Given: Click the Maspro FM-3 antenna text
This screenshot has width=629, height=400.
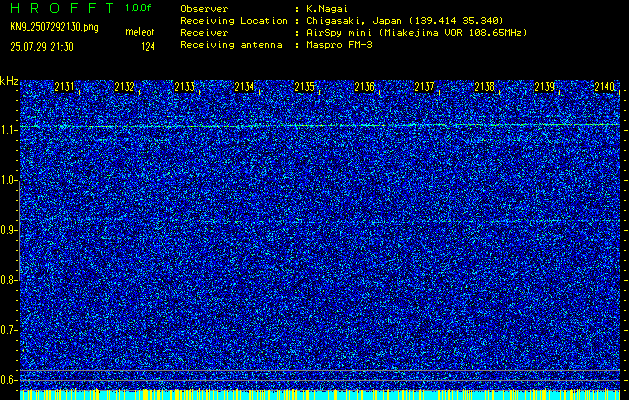Looking at the screenshot, I should (339, 45).
